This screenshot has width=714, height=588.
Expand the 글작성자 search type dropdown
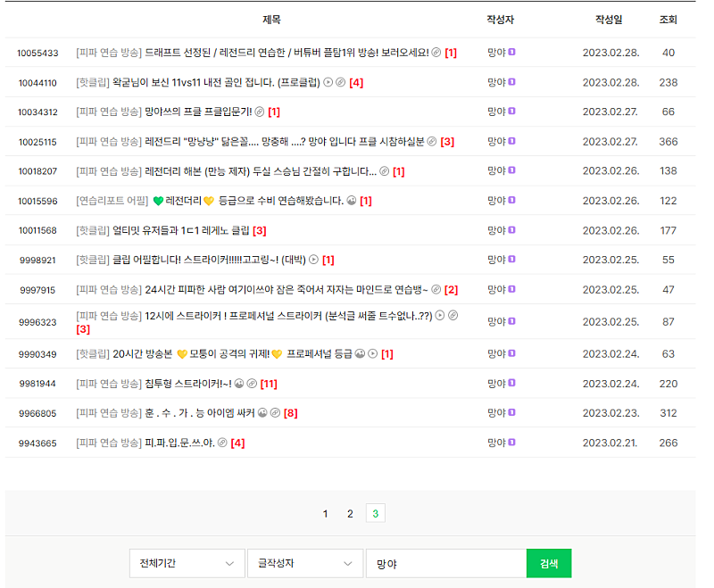point(304,564)
